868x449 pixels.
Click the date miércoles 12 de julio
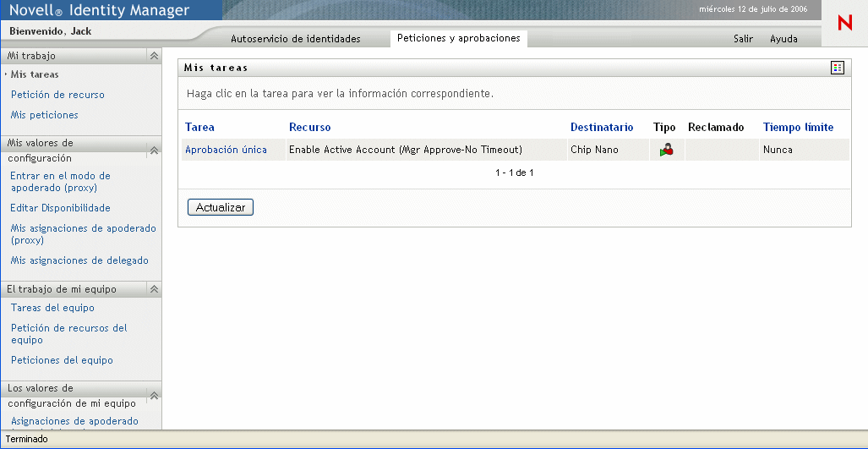753,9
